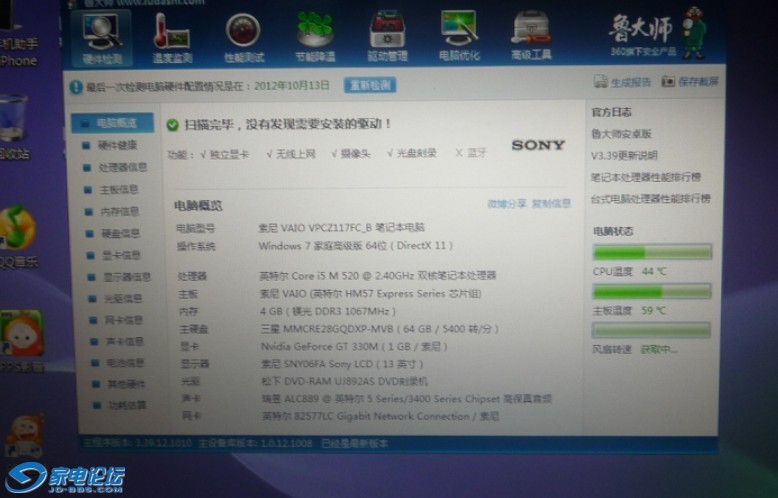Select the 功耗估算 sidebar item
The width and height of the screenshot is (778, 498).
click(x=127, y=406)
